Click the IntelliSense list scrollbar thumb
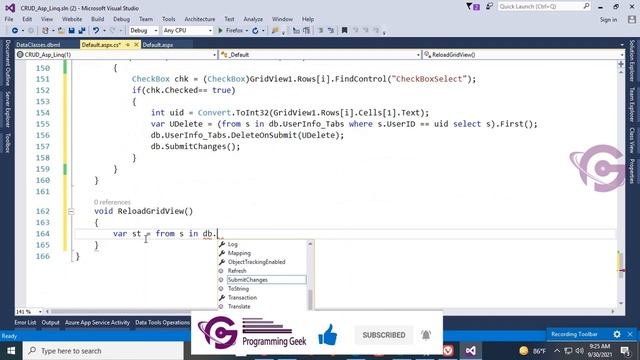The height and width of the screenshot is (360, 640). tap(310, 299)
